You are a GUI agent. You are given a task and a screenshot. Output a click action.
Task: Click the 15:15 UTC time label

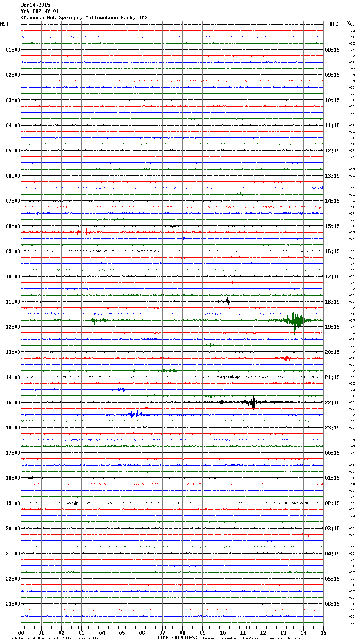[332, 226]
